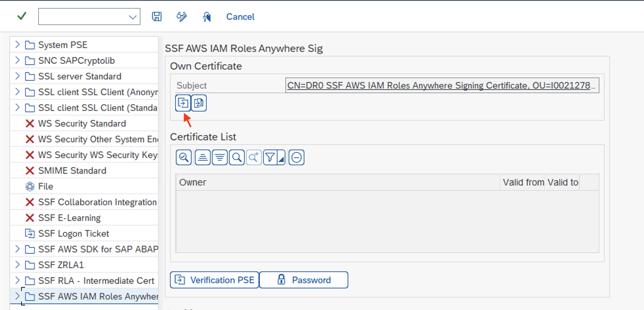Click the Cancel option in the toolbar

pos(240,16)
